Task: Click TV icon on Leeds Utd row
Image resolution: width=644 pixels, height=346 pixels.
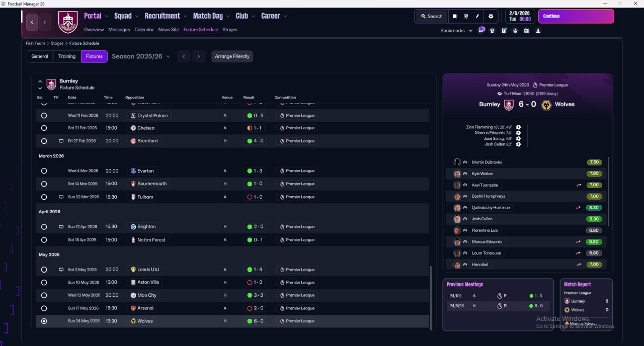Action: pos(61,270)
